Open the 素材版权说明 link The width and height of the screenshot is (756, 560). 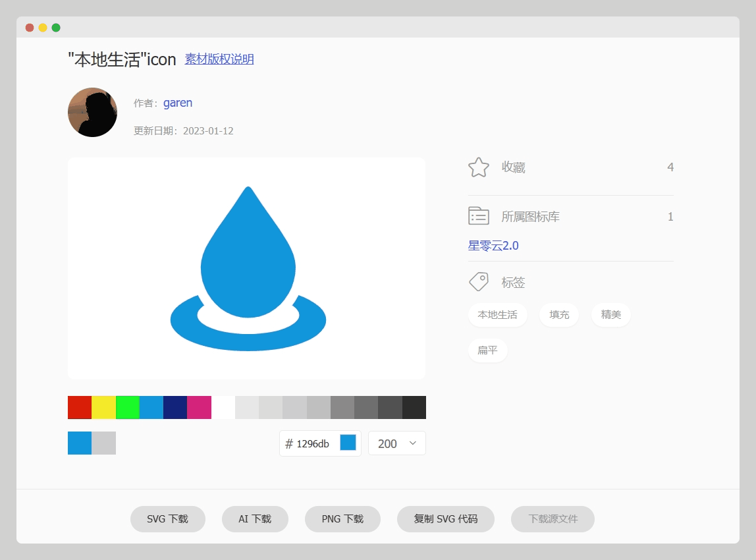tap(219, 59)
